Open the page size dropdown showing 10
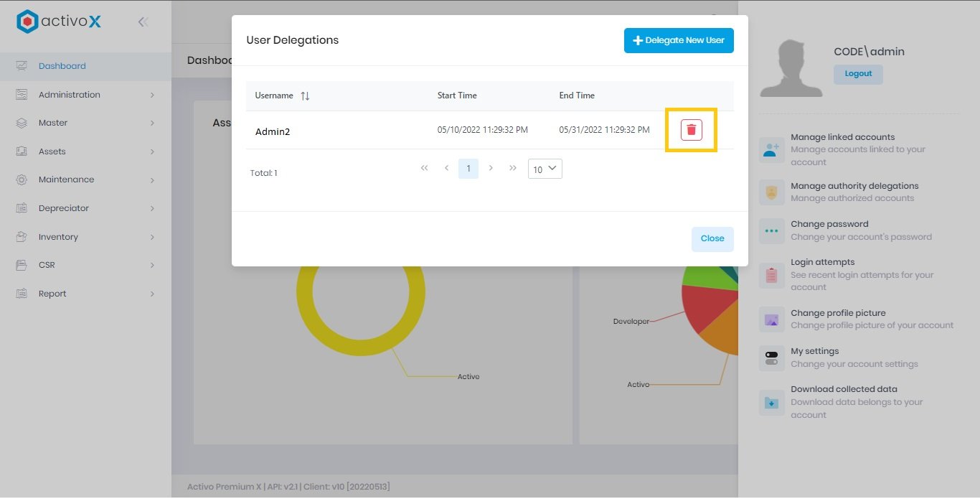980x499 pixels. coord(545,168)
